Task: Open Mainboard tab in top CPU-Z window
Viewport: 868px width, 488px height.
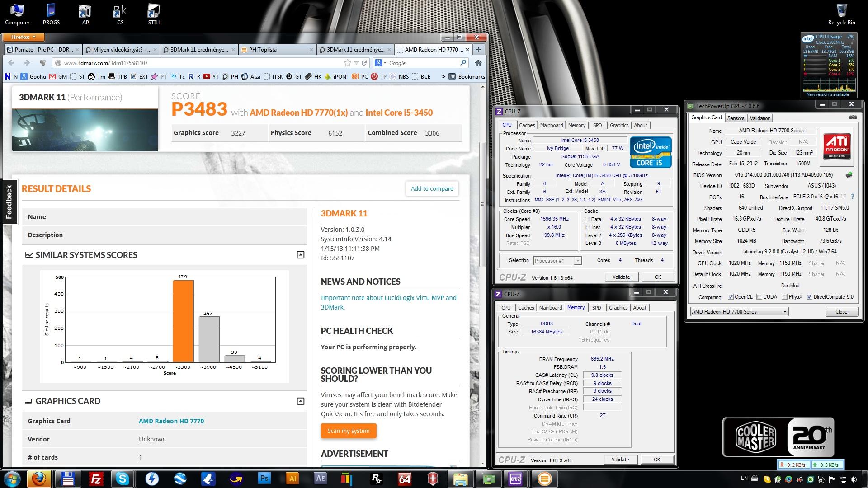Action: [552, 125]
